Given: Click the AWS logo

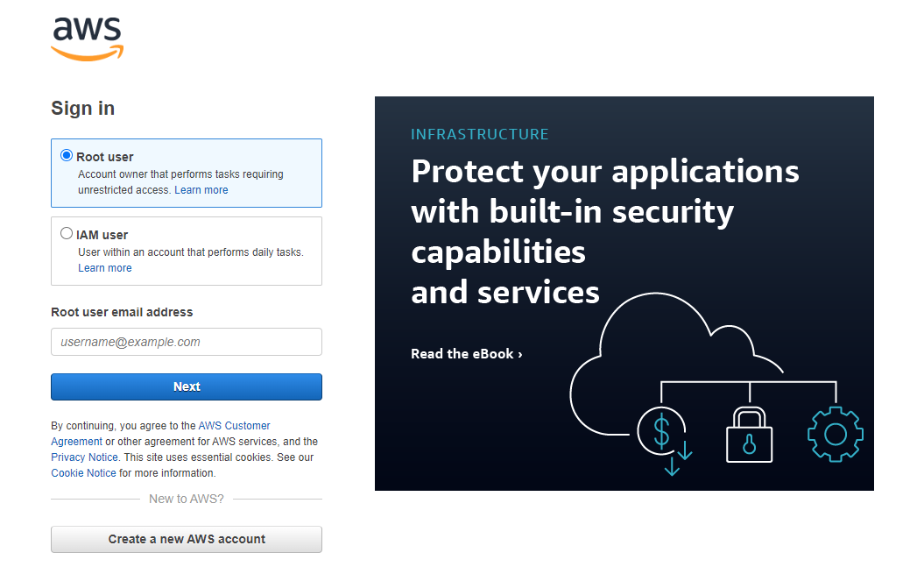Looking at the screenshot, I should coord(88,39).
